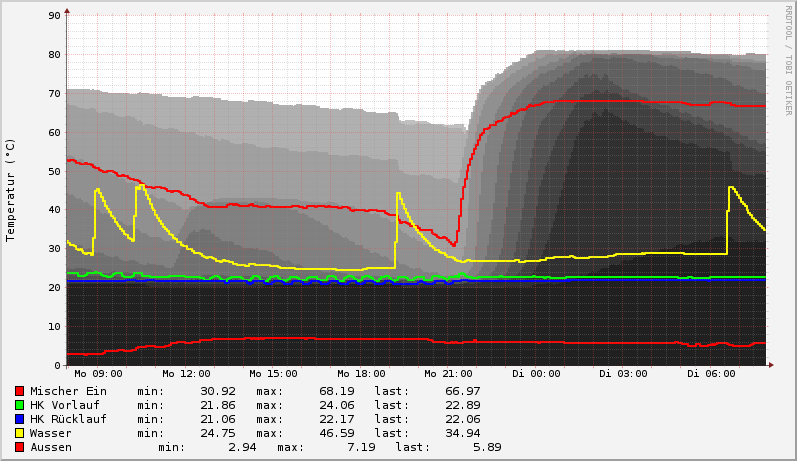Click the red Aussen legend swatch
This screenshot has width=797, height=461.
click(19, 447)
